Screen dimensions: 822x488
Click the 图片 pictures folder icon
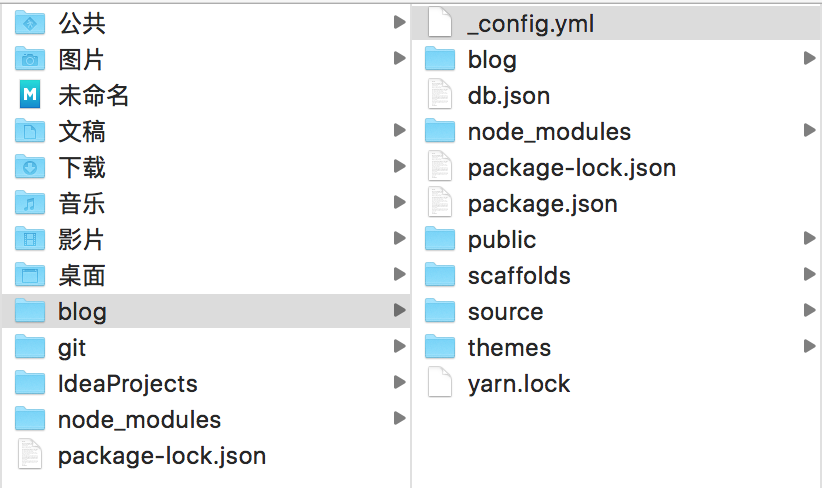[x=31, y=59]
